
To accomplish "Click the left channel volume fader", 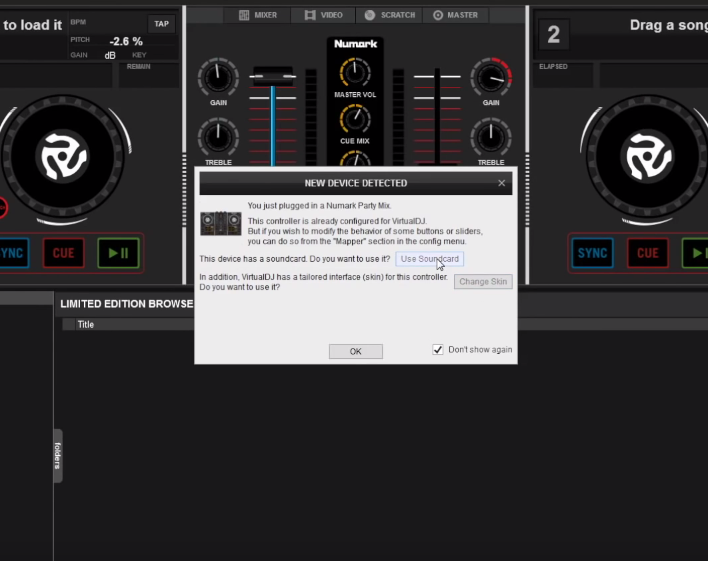I will (x=273, y=76).
